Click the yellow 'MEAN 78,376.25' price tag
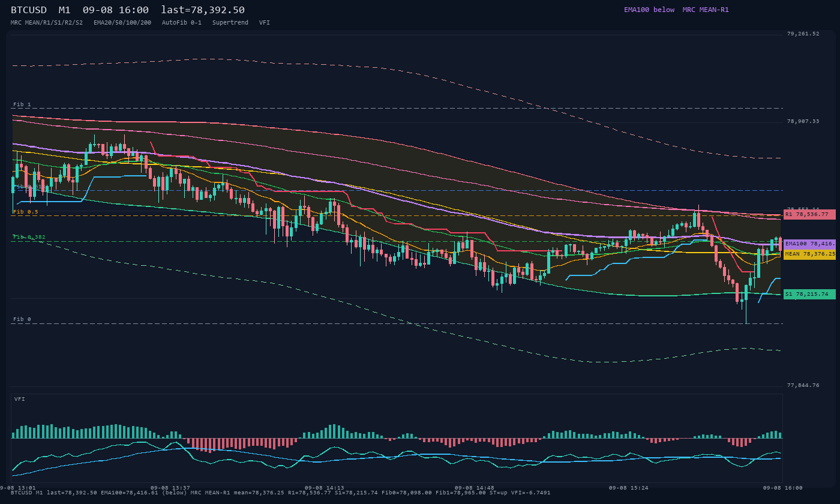 (809, 254)
